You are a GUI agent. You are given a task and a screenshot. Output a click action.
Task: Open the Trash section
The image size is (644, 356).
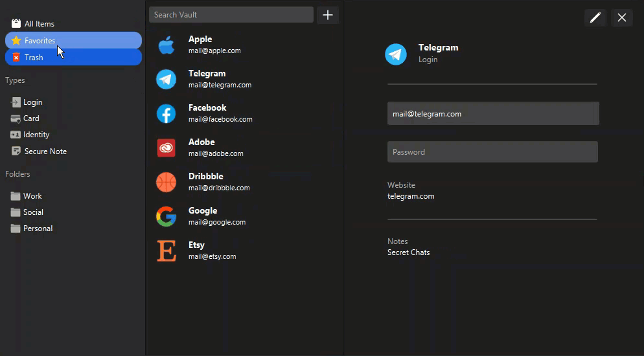pos(73,58)
